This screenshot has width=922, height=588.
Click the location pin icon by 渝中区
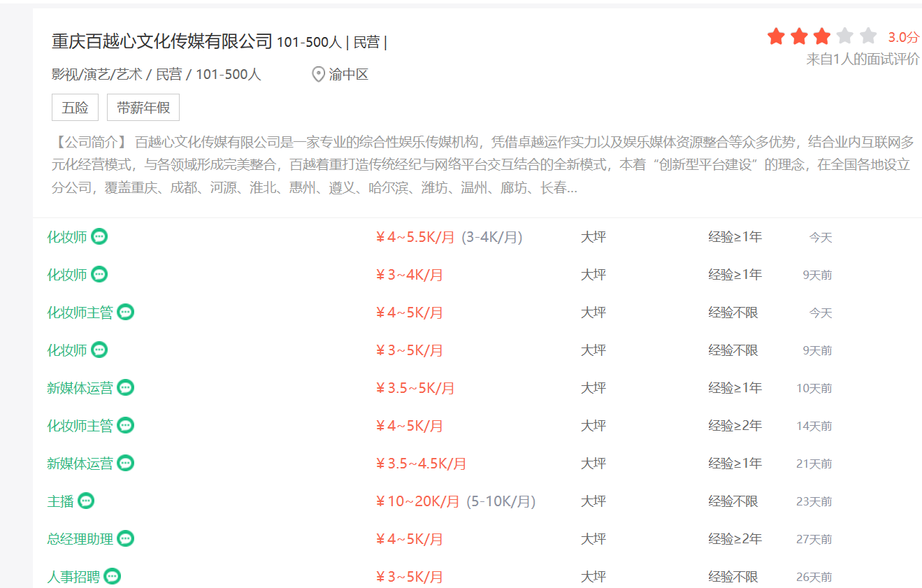tap(318, 74)
